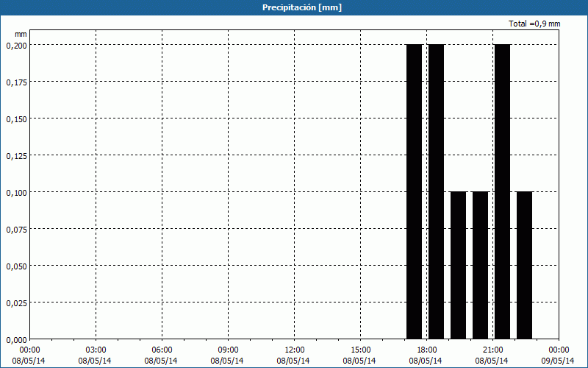Select the 0,100 y-axis value
The height and width of the screenshot is (368, 588).
coord(16,193)
